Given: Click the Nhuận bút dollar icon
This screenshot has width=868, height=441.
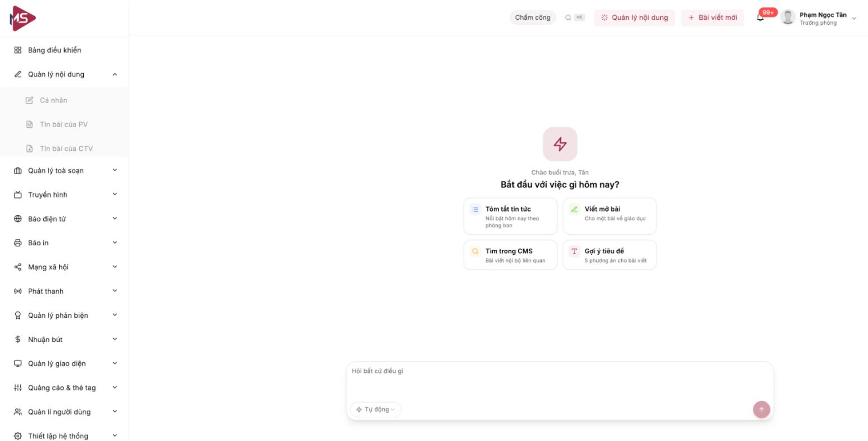Looking at the screenshot, I should tap(17, 340).
